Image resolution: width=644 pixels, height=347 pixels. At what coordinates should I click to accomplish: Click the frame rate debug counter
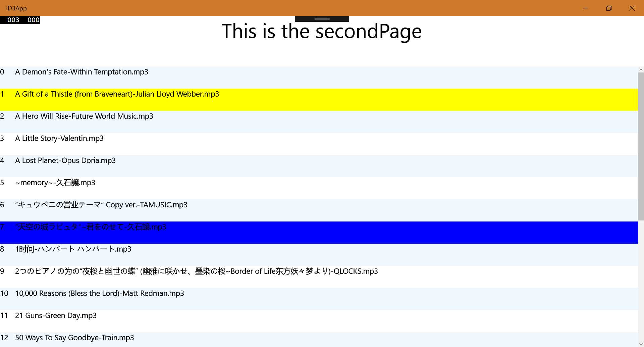tap(20, 20)
